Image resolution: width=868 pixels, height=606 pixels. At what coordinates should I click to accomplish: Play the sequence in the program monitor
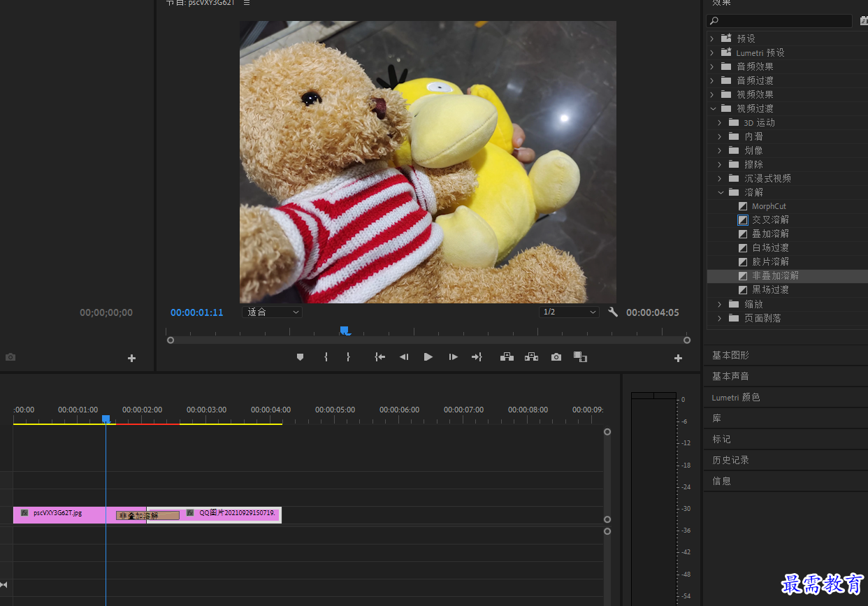click(428, 357)
